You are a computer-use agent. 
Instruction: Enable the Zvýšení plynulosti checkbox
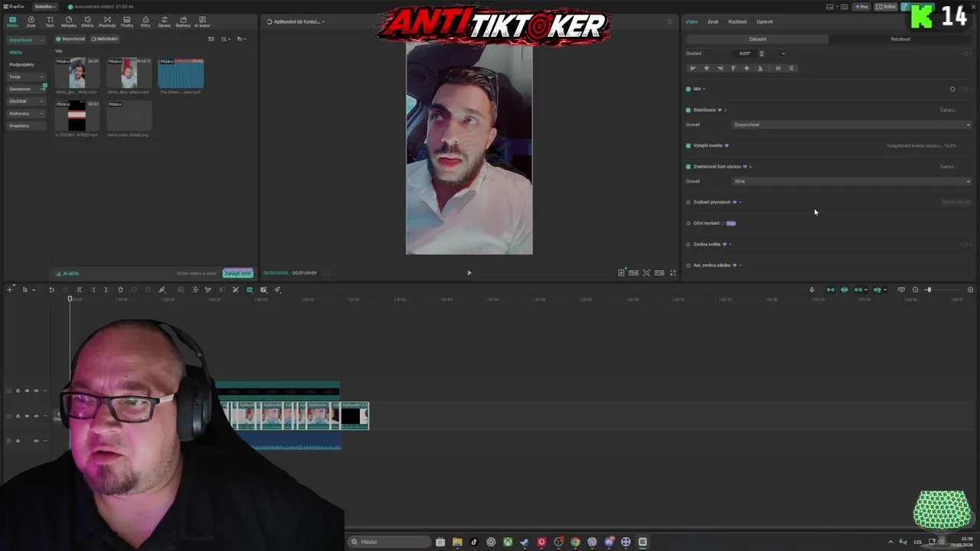pyautogui.click(x=688, y=203)
